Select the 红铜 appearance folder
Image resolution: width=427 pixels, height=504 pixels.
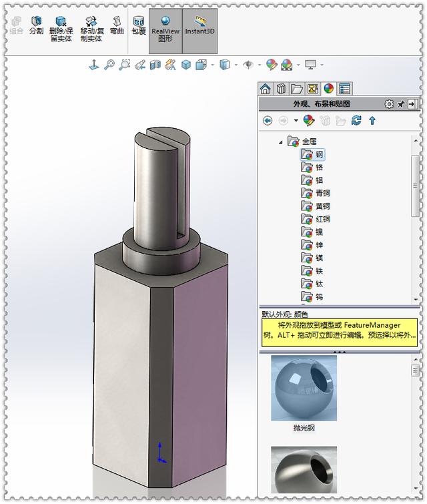tap(316, 219)
